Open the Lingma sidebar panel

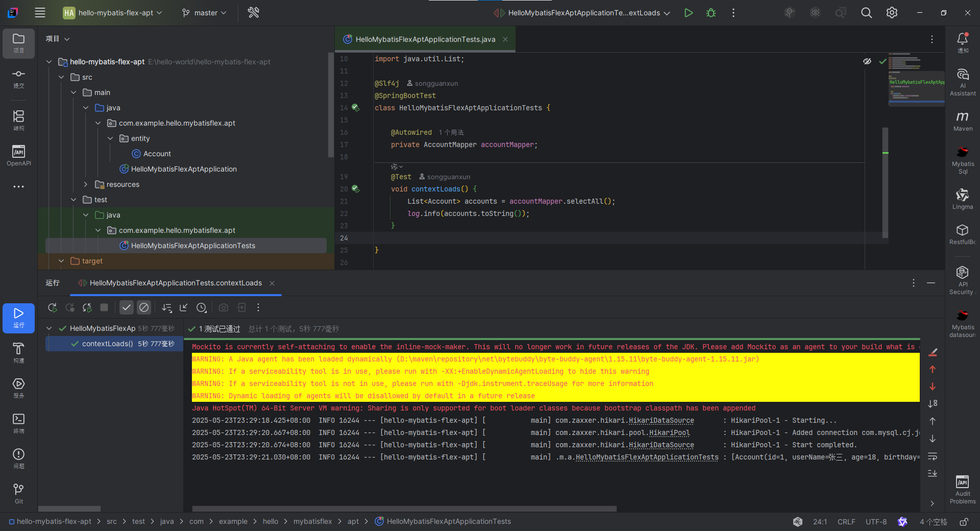point(962,198)
